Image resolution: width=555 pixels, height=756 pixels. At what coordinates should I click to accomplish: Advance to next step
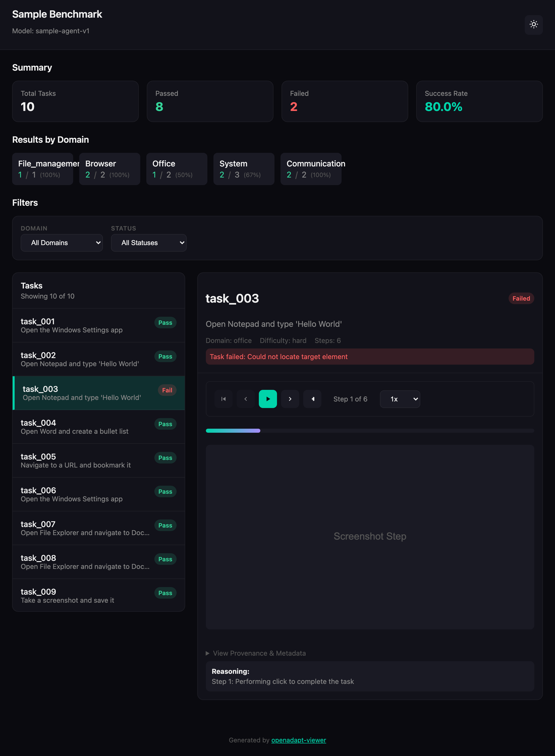[290, 399]
